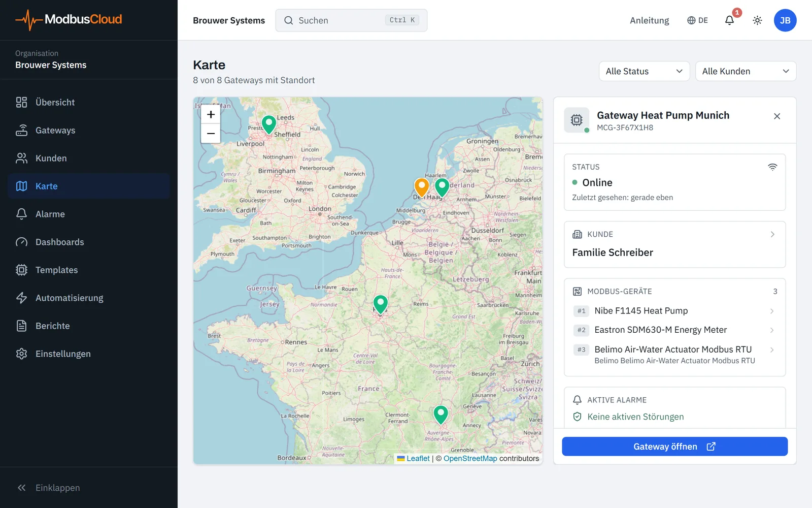Click the gateway chip icon in panel header
Viewport: 812px width, 508px height.
tap(577, 120)
